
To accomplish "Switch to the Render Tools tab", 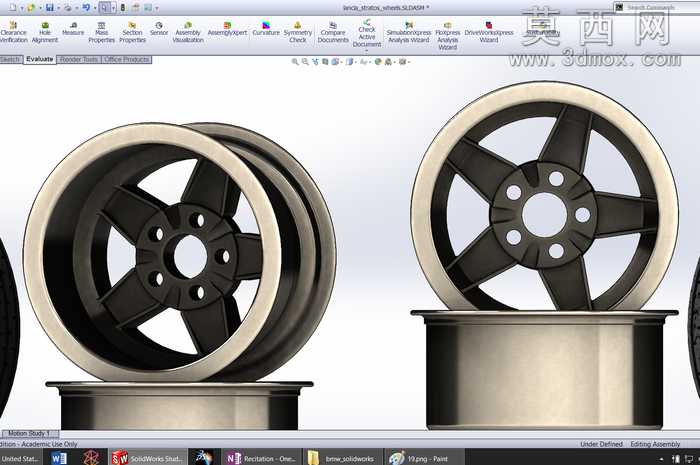I will coord(79,59).
